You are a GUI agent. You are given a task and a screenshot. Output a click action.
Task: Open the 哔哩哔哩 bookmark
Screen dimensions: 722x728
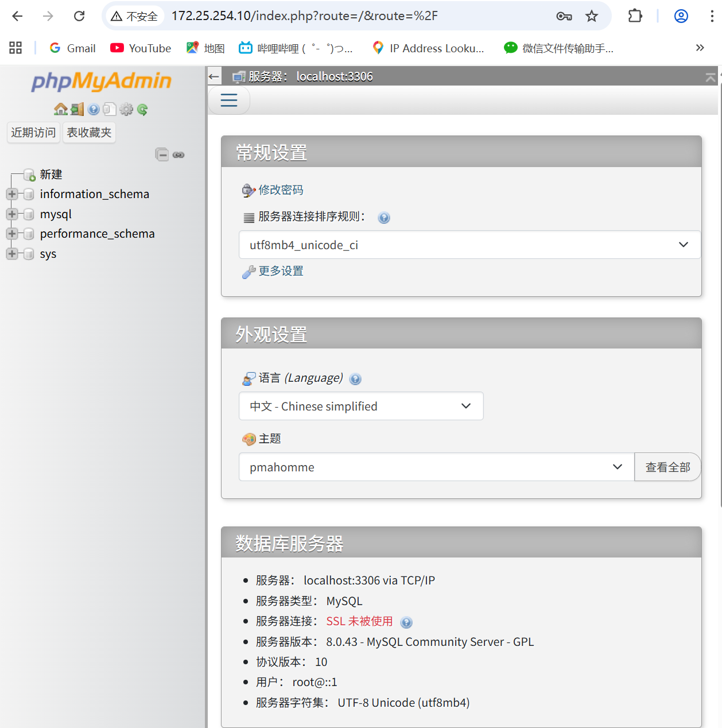pos(296,48)
